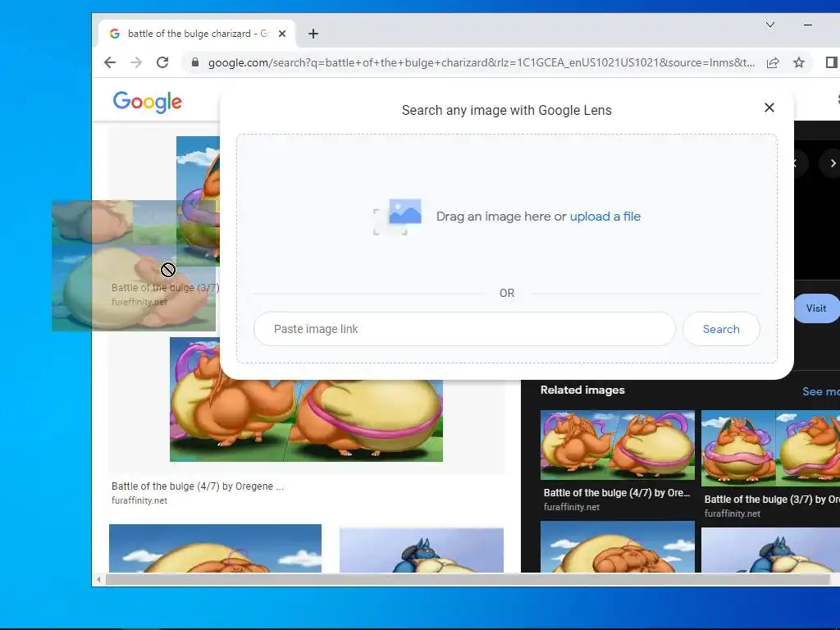This screenshot has height=630, width=840.
Task: Click furaffinity.net under related (3/7) image
Action: pos(733,514)
